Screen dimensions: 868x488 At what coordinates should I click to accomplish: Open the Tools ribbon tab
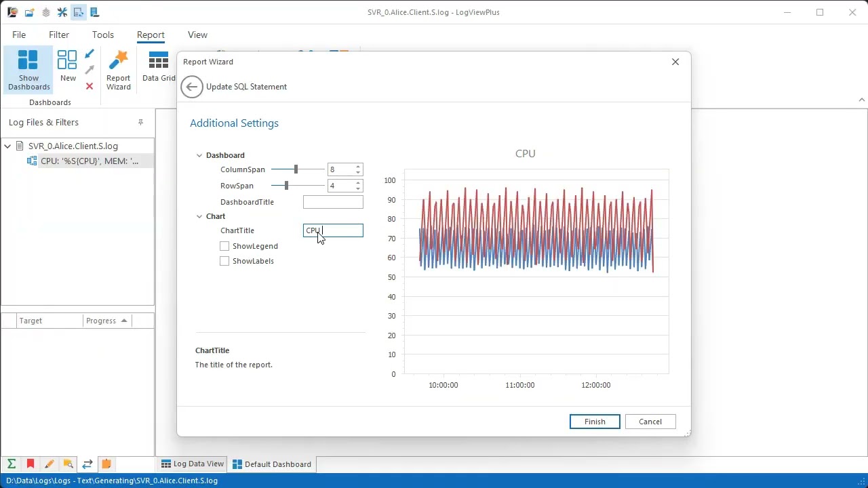pyautogui.click(x=103, y=35)
